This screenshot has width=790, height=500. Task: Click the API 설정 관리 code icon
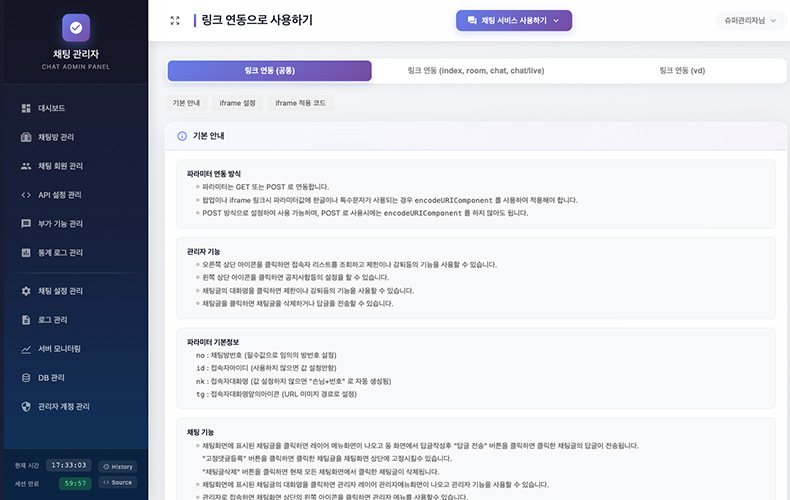(26, 195)
